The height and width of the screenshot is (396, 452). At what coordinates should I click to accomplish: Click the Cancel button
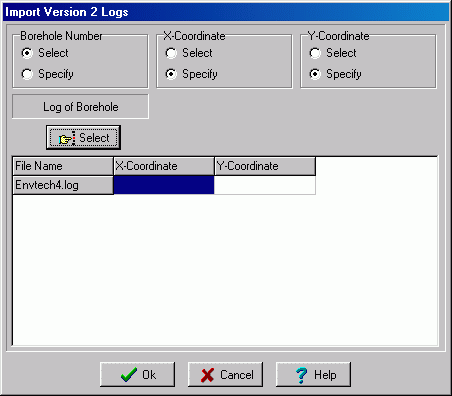(225, 375)
